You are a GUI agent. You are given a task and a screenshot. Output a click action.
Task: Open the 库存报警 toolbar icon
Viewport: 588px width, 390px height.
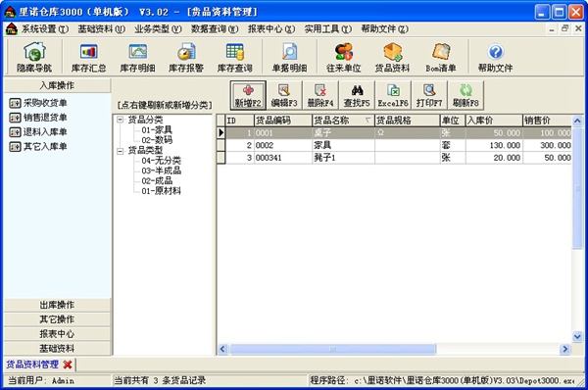tap(186, 57)
